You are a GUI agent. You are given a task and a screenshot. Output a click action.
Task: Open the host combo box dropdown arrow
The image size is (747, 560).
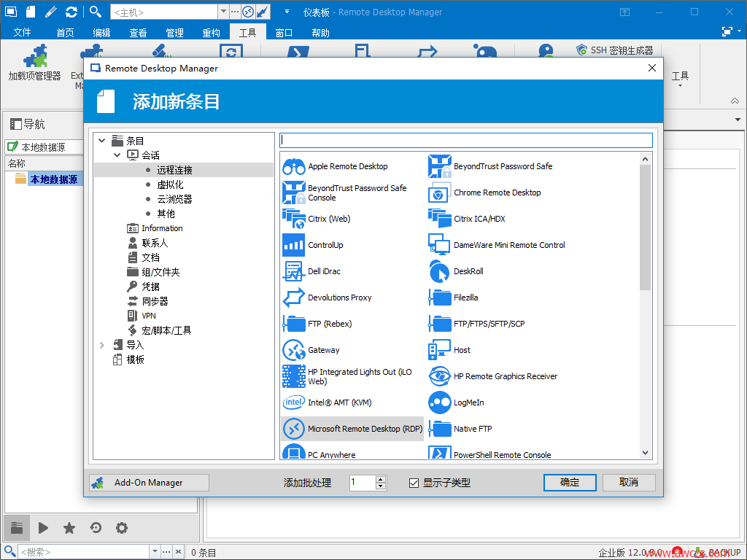point(223,12)
